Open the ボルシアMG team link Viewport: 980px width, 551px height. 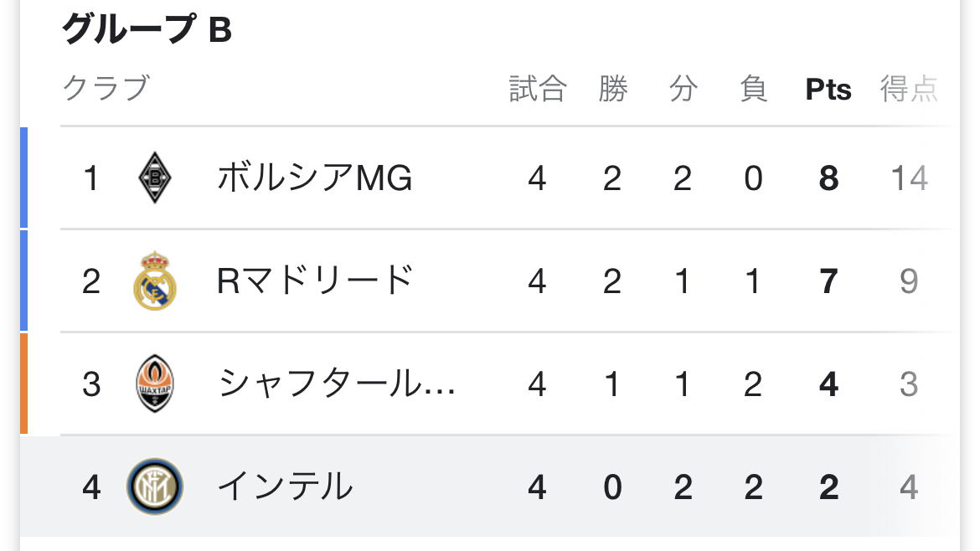tap(315, 178)
